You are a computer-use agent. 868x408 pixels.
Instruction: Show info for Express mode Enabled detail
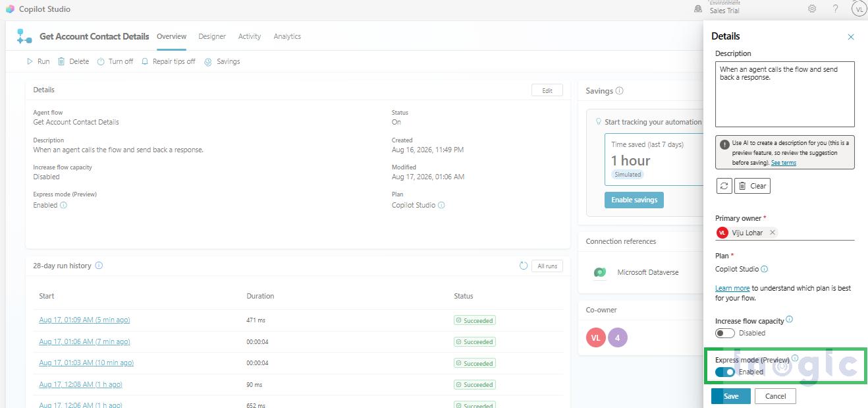click(64, 205)
